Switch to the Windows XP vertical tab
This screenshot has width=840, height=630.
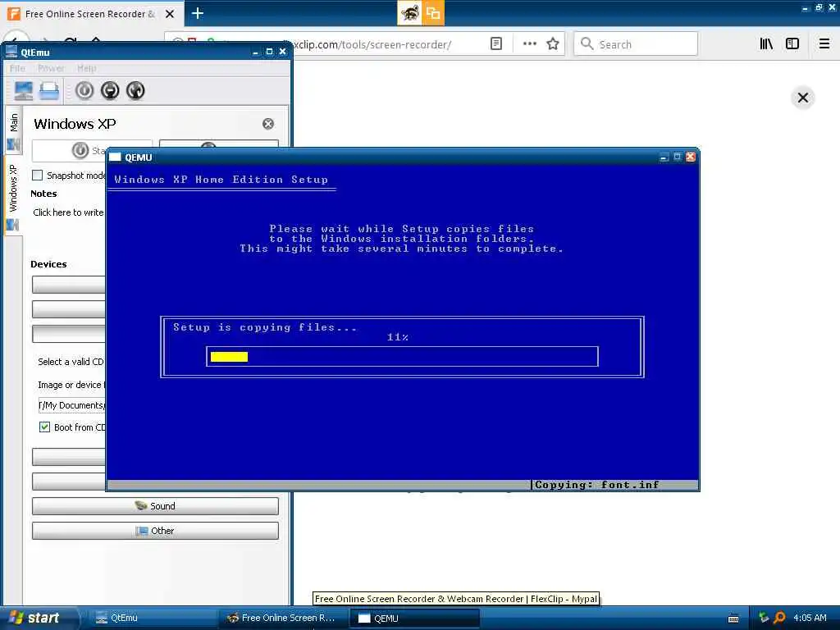(13, 196)
